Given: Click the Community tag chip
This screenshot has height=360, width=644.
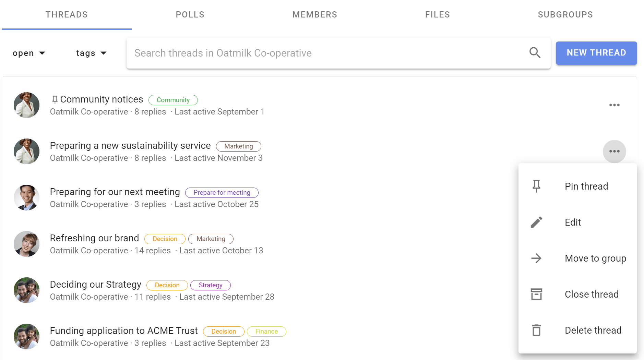Looking at the screenshot, I should (173, 100).
